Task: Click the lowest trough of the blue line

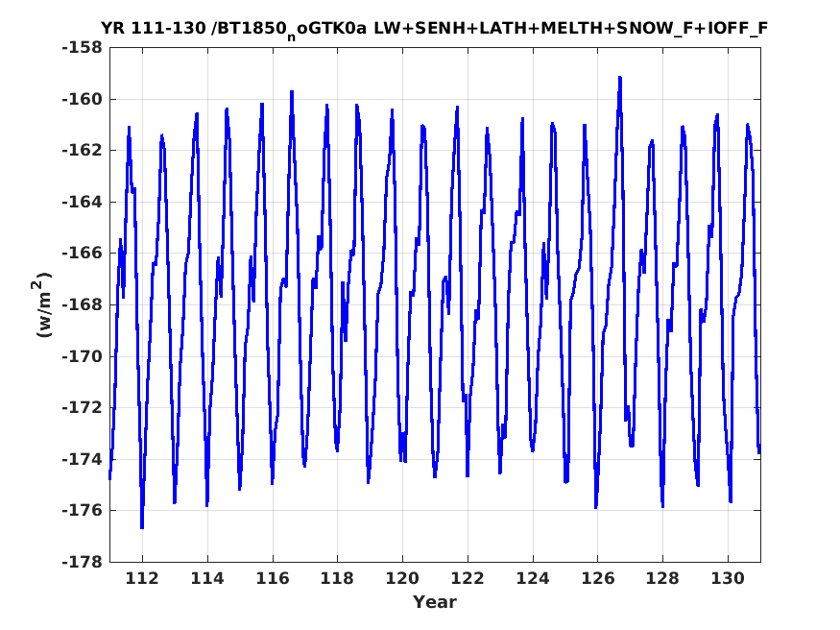Action: pos(142,527)
